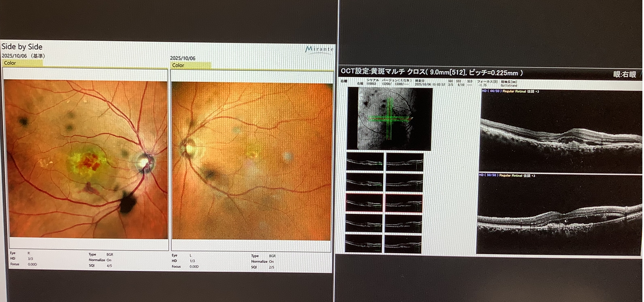Click the SLO image with green cross
The height and width of the screenshot is (302, 644).
[x=390, y=119]
